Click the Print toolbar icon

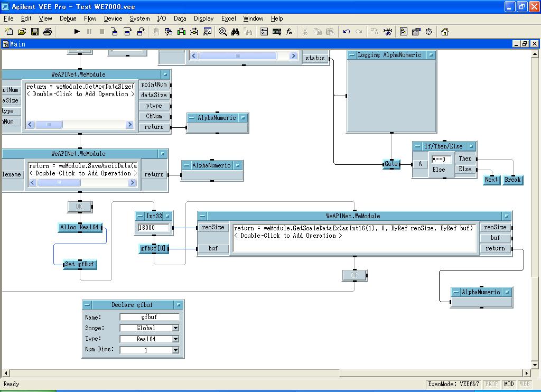(47, 32)
